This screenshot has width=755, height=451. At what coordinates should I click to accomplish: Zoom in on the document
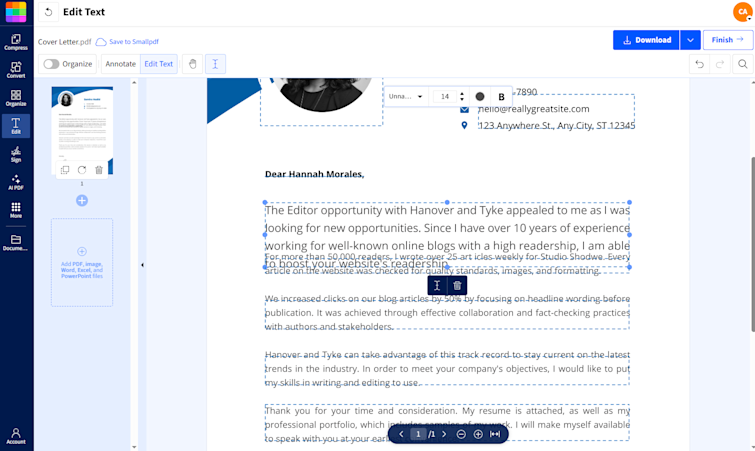(478, 434)
